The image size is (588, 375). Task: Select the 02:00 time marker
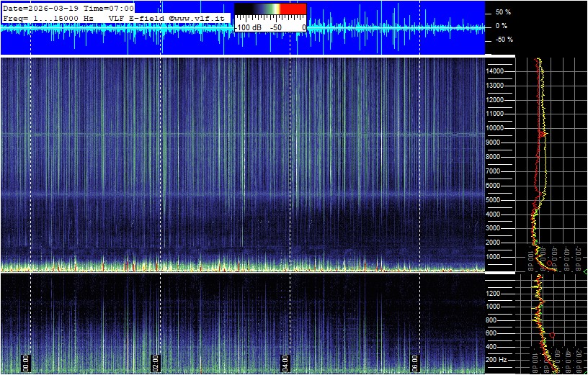coord(156,363)
